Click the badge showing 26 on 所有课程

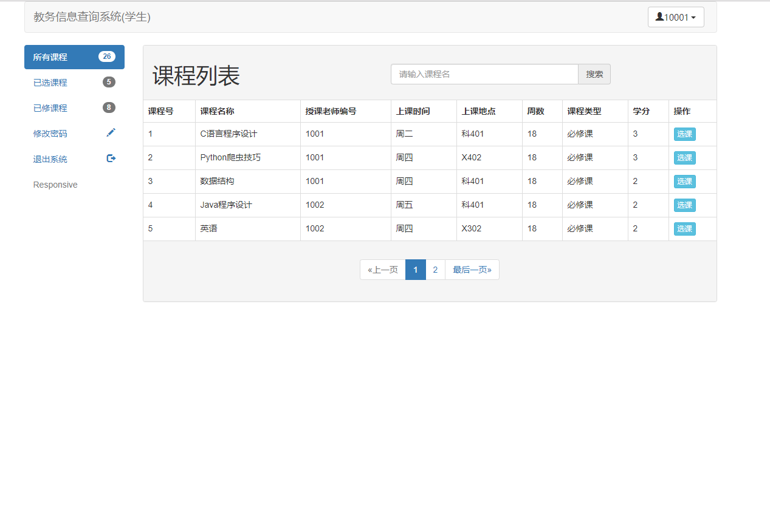click(107, 56)
